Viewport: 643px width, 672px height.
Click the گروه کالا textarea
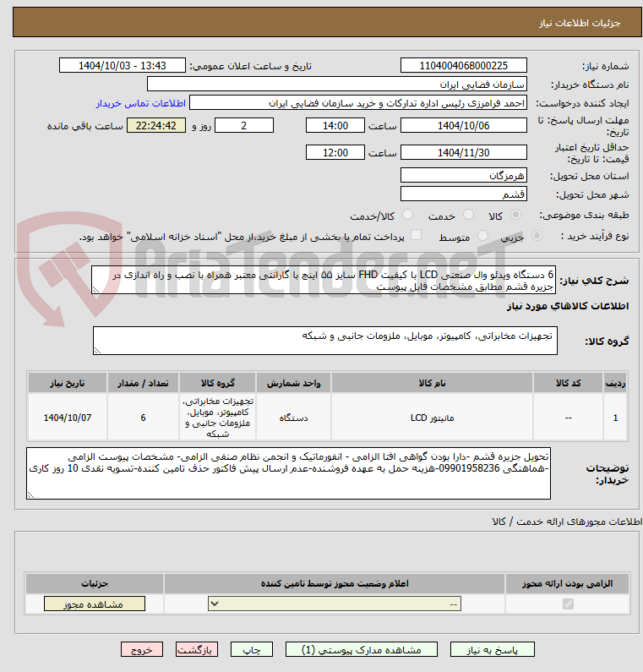(325, 341)
